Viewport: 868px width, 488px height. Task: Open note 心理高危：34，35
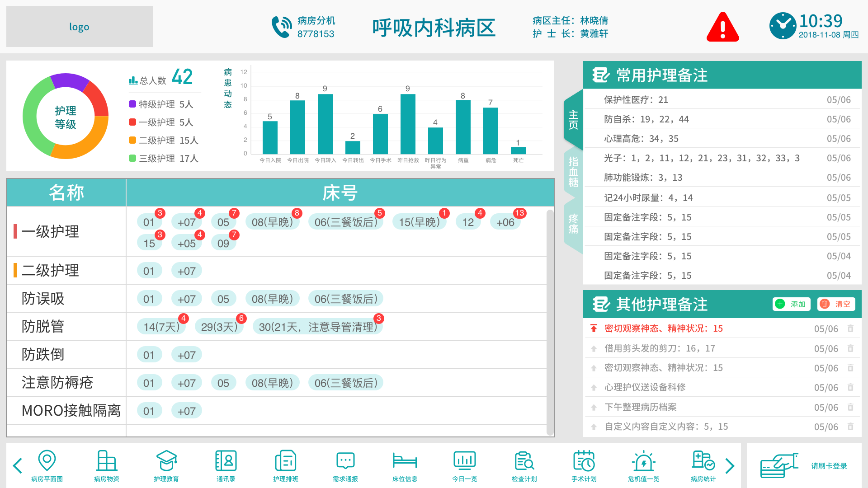tap(723, 139)
